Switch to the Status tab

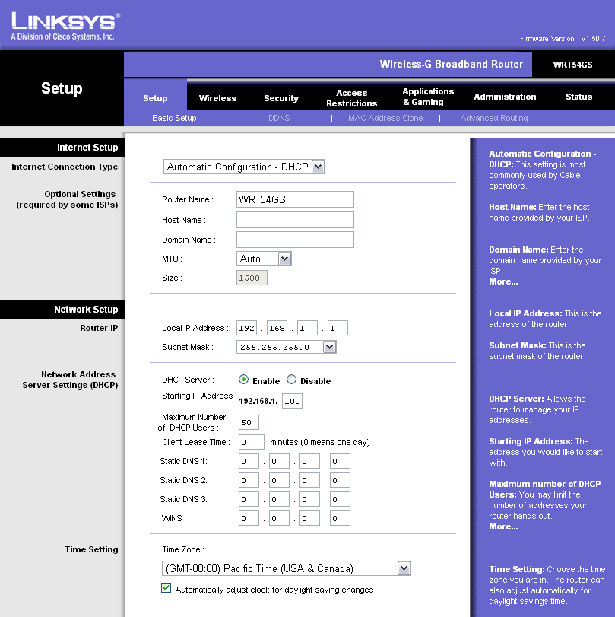pos(578,97)
